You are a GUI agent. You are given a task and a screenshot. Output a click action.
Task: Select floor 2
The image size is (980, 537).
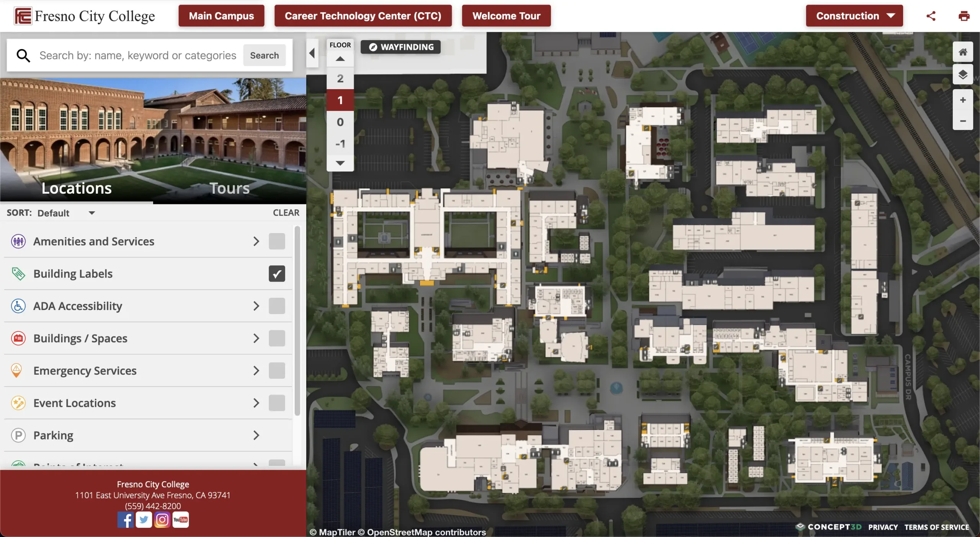[x=340, y=78]
